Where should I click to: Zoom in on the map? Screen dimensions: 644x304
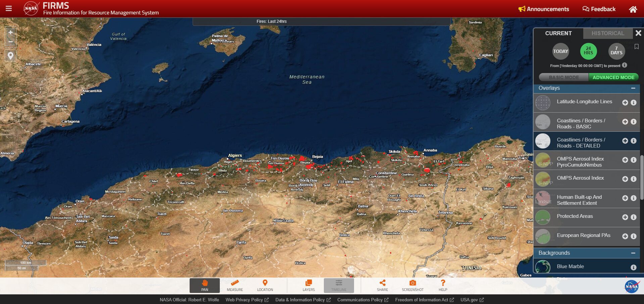[10, 33]
